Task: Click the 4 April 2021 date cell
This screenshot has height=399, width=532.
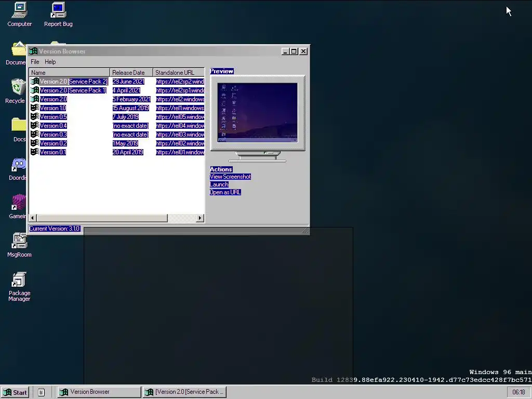Action: [x=126, y=90]
